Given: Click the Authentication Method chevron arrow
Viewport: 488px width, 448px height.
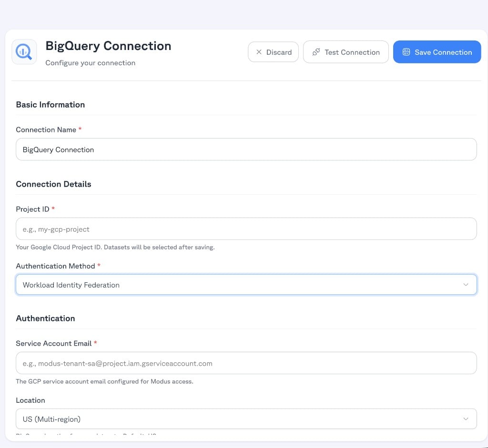Looking at the screenshot, I should click(466, 285).
